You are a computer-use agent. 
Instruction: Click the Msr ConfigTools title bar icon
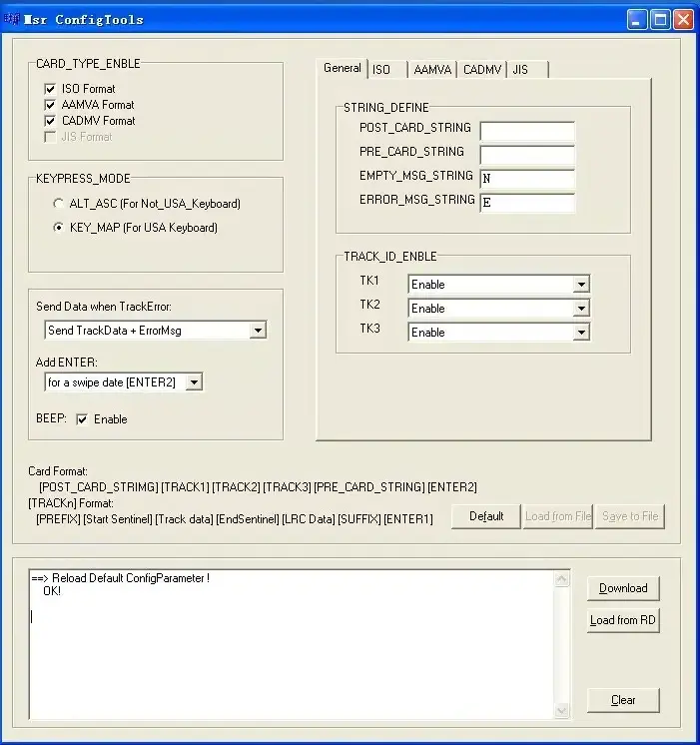pos(12,19)
